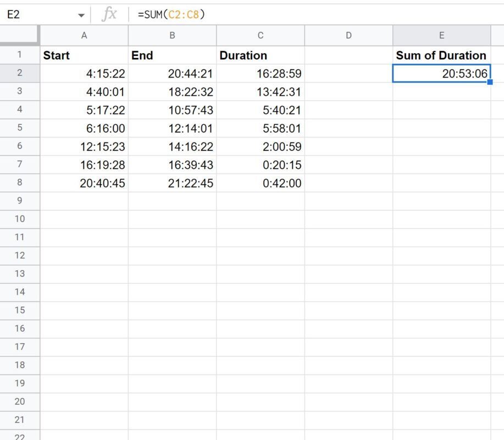Select the End time 21:22:45 cell
504x440 pixels.
172,183
